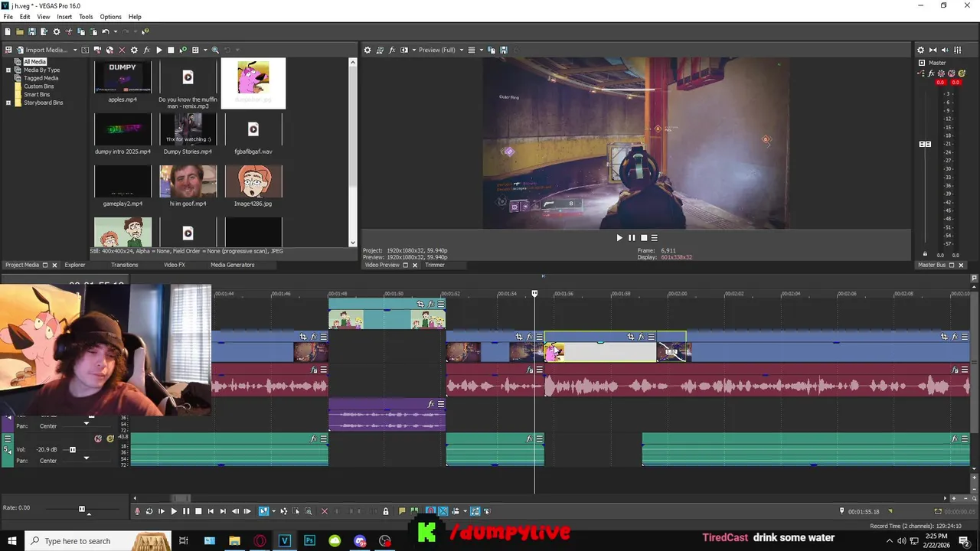Switch to the Explorer tab
This screenshot has height=551, width=980.
pyautogui.click(x=75, y=265)
